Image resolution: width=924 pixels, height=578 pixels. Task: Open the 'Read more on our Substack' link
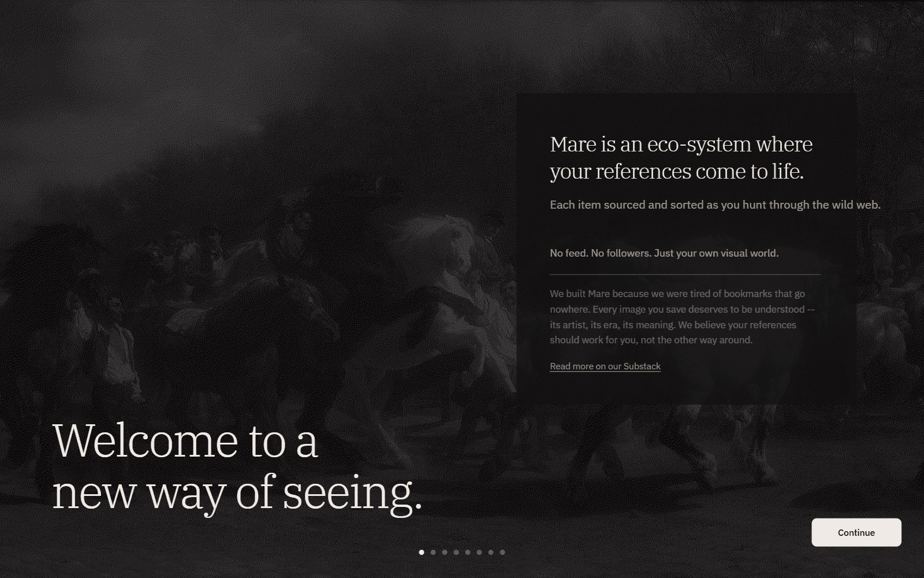605,366
